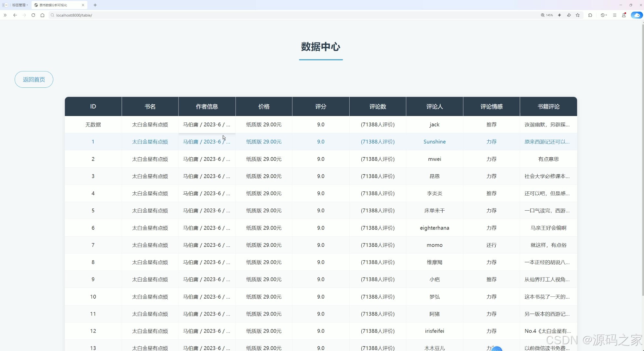Viewport: 644px width, 351px height.
Task: Open the browser extensions icon
Action: [x=590, y=15]
